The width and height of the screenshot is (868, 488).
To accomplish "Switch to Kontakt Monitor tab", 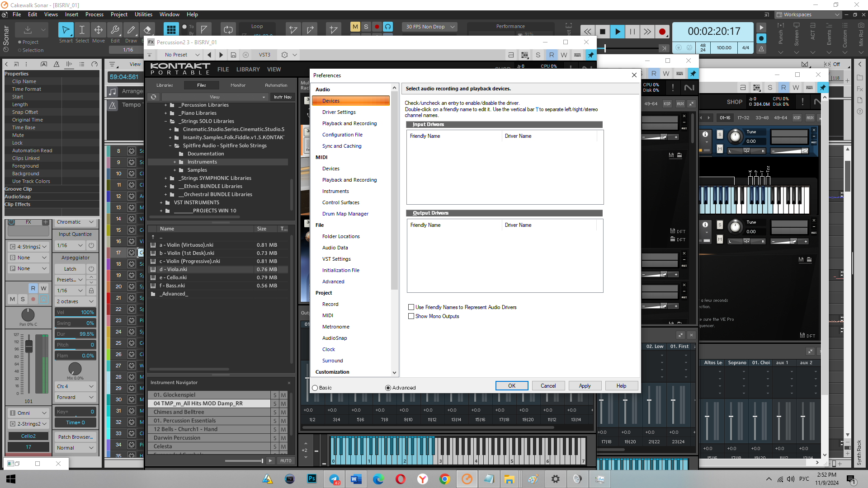I will point(238,85).
